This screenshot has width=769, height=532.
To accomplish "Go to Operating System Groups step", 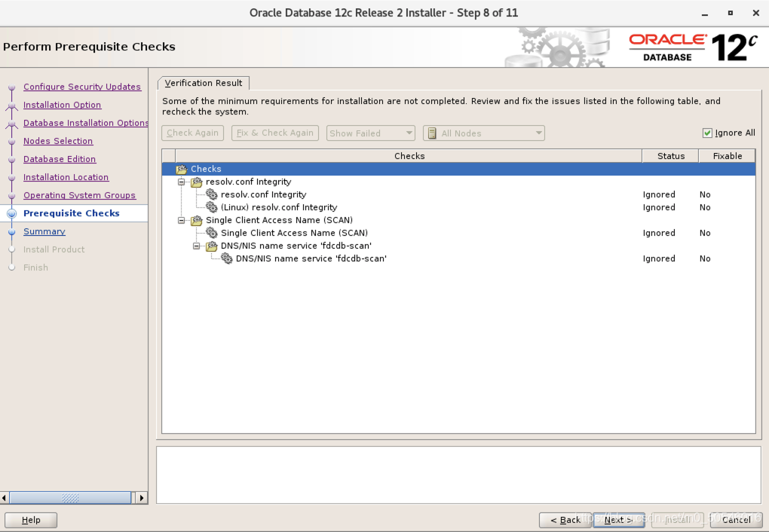I will [79, 196].
